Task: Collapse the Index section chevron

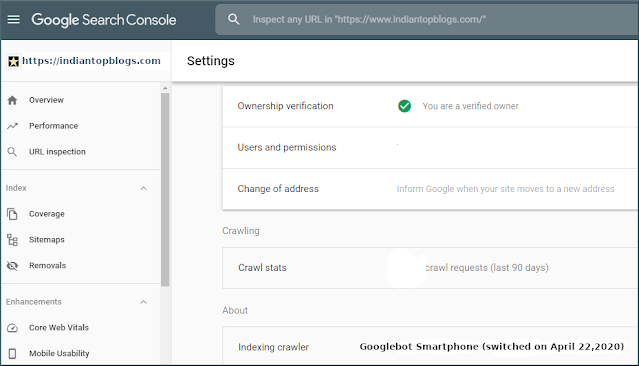Action: tap(143, 188)
